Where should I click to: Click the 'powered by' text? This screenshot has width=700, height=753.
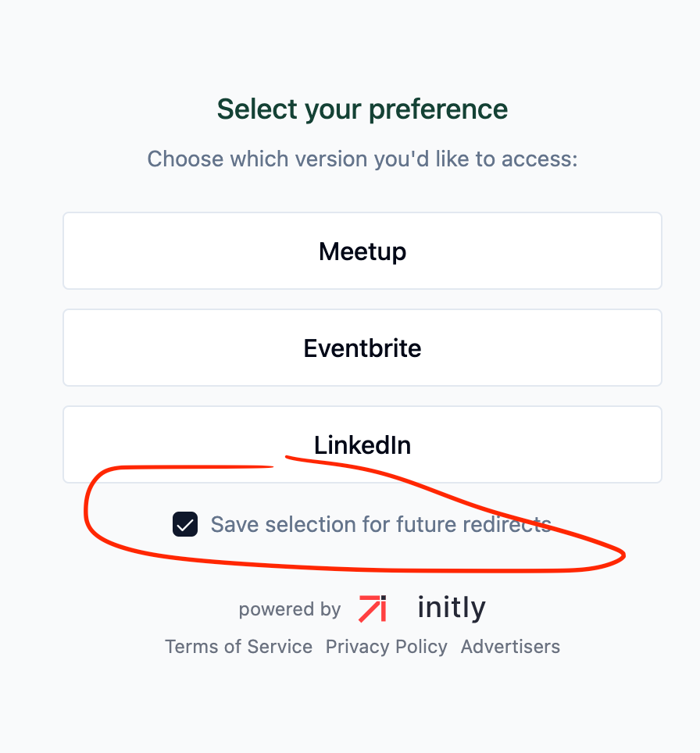pos(290,609)
